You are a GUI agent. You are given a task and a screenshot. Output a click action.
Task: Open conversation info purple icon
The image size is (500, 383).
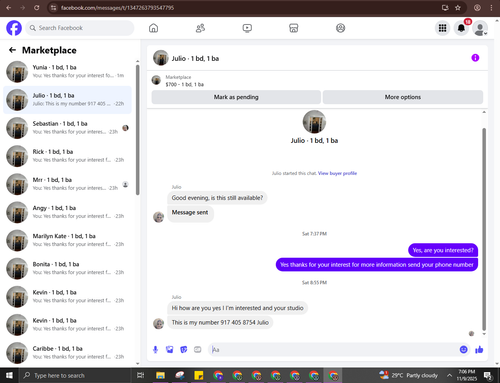(475, 58)
